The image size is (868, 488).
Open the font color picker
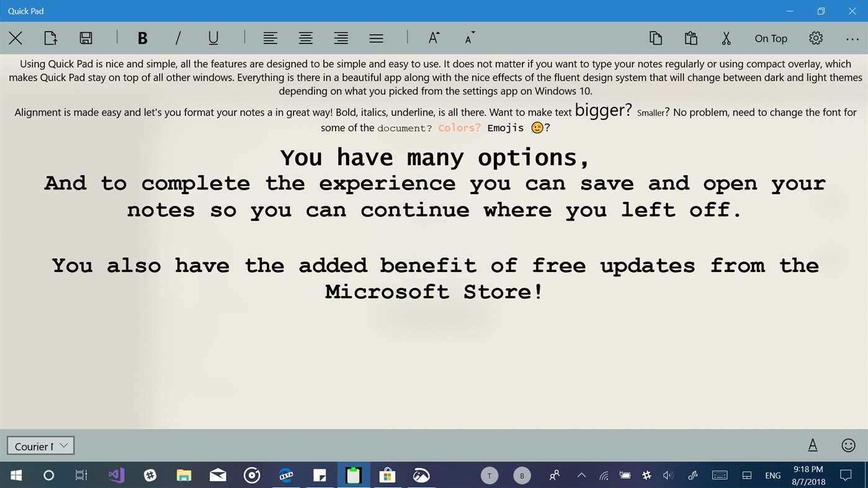coord(813,445)
